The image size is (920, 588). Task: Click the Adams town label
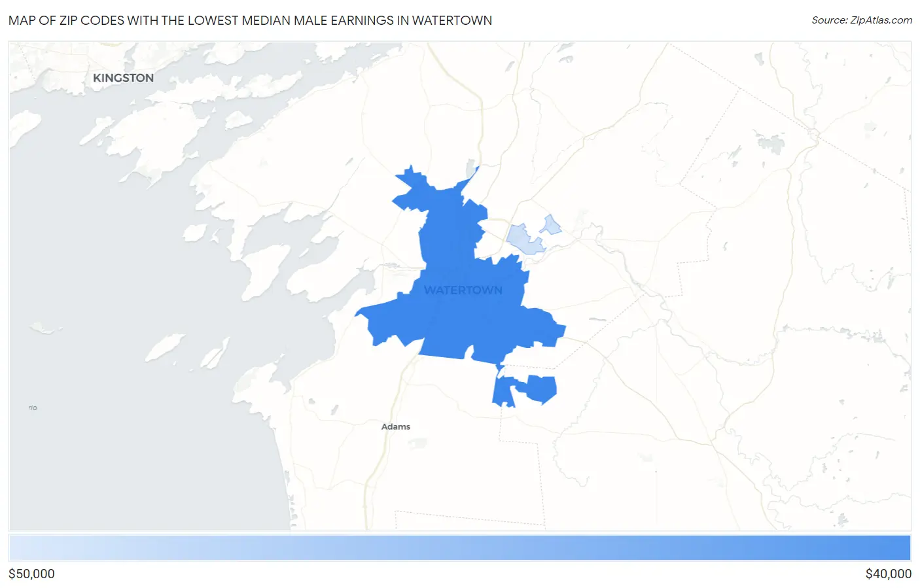click(396, 426)
